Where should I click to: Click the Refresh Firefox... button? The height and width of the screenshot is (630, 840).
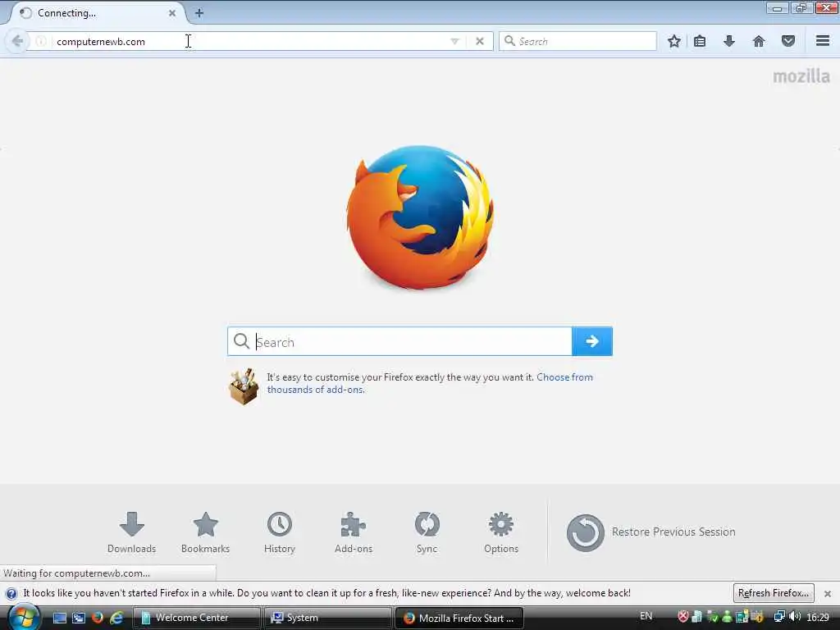point(773,593)
